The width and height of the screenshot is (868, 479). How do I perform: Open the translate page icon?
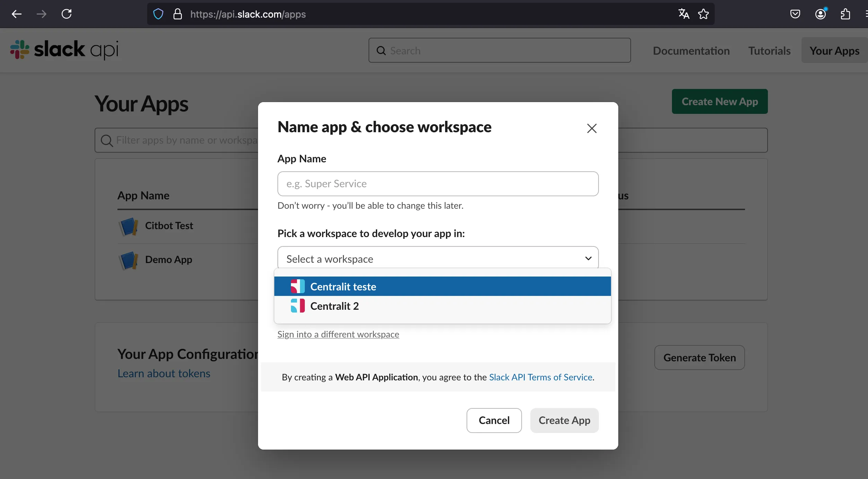coord(684,14)
